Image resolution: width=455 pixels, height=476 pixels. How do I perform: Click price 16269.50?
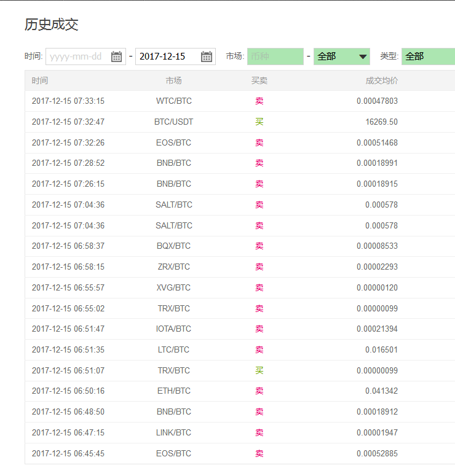coord(381,122)
